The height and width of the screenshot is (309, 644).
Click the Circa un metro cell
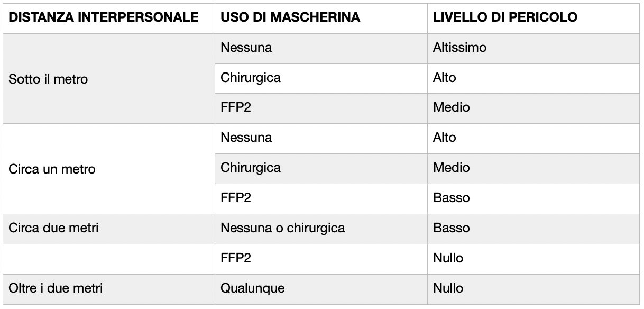pos(52,169)
